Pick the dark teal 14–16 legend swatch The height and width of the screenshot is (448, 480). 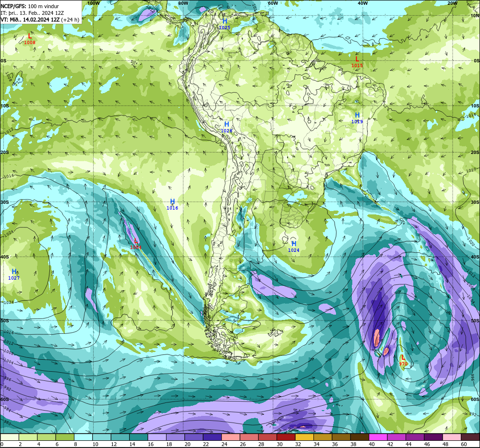[x=139, y=437]
